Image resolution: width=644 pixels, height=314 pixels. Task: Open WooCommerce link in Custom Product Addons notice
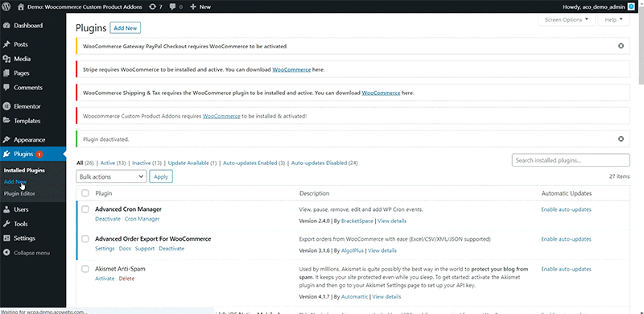click(221, 116)
